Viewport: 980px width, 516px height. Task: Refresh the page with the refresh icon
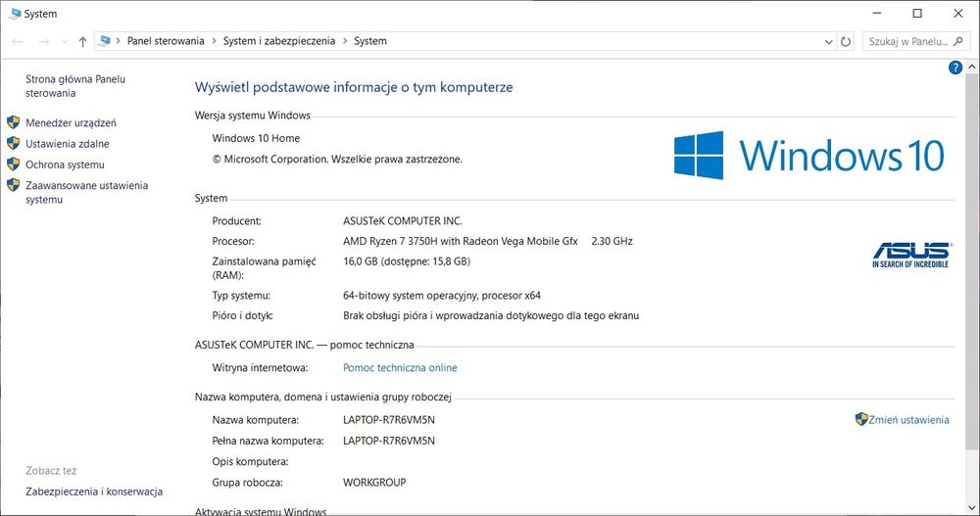click(x=846, y=42)
